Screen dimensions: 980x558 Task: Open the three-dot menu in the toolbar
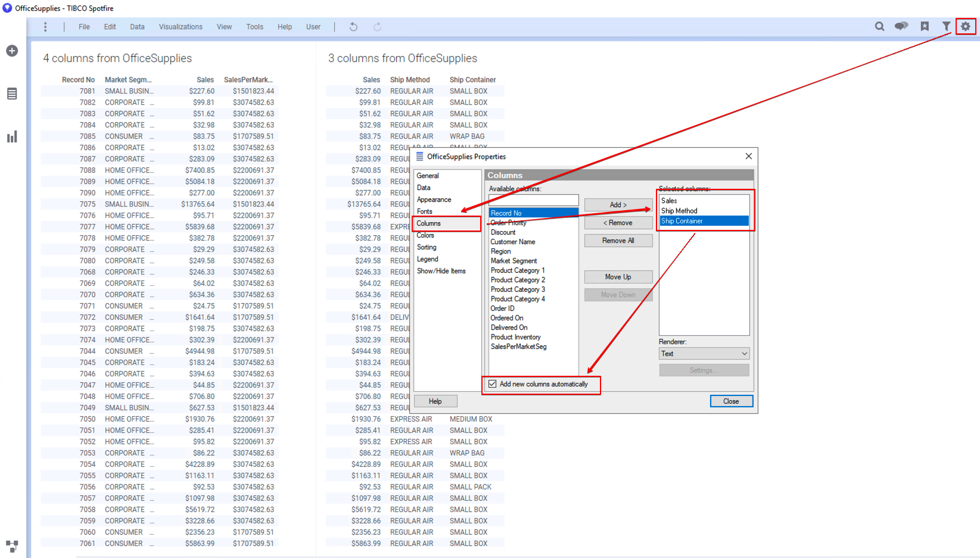tap(45, 27)
